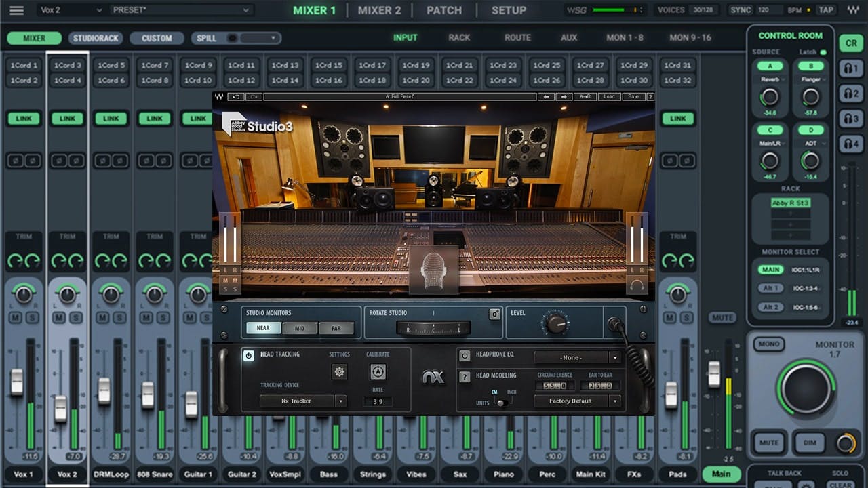The height and width of the screenshot is (488, 868).
Task: Open the Tracking Device Nx Tracker dropdown
Action: (302, 401)
